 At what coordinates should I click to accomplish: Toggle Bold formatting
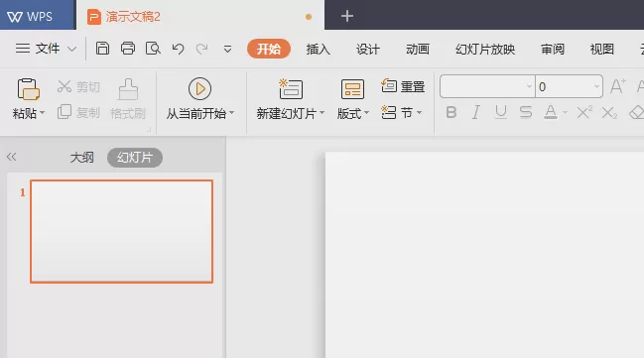point(451,112)
